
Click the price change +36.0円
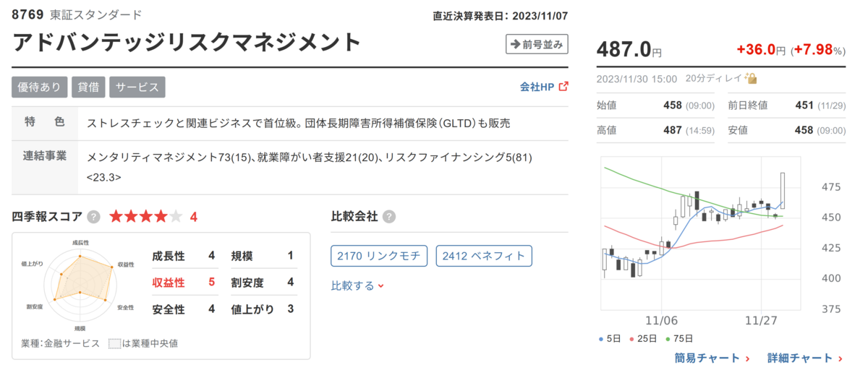pyautogui.click(x=761, y=50)
